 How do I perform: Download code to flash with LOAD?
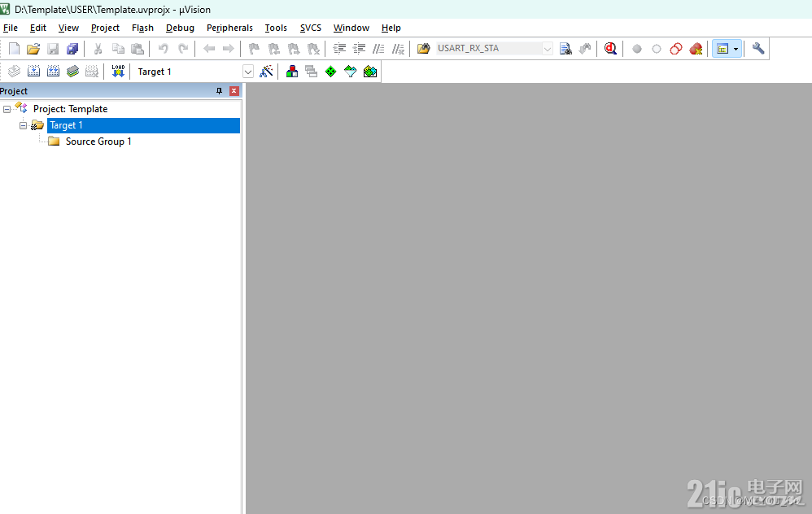(118, 72)
